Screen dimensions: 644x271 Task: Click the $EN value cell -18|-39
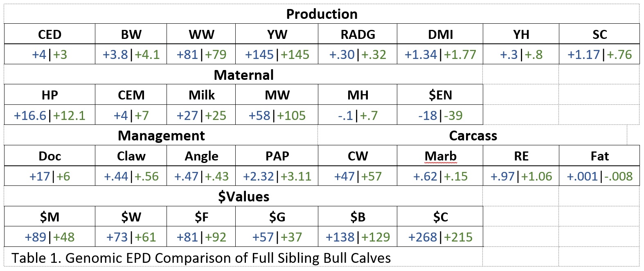[x=440, y=115]
